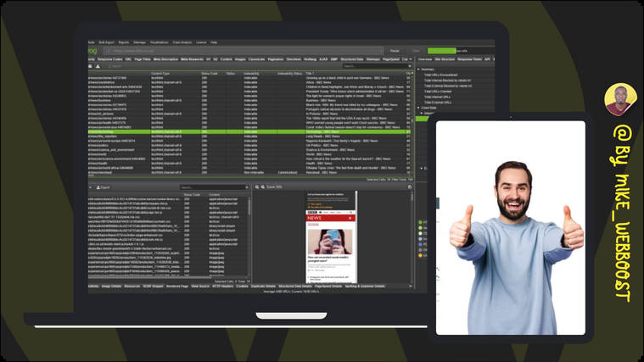
Task: Collapse the Crawl Data section in Overview
Action: click(x=418, y=108)
